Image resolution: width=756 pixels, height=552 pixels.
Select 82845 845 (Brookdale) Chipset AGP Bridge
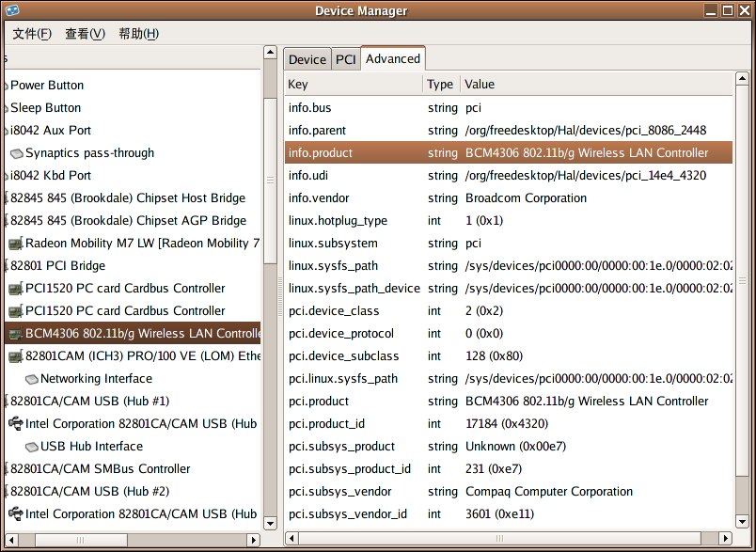pos(128,221)
